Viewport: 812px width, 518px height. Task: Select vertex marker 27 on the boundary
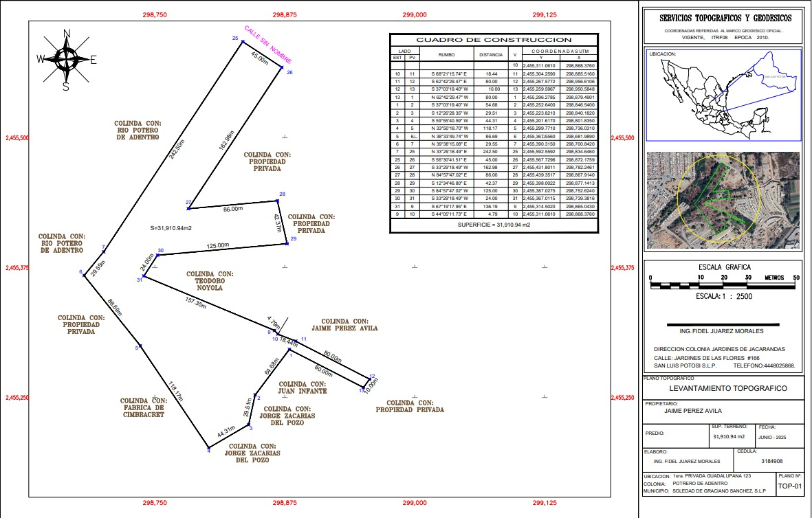[189, 207]
